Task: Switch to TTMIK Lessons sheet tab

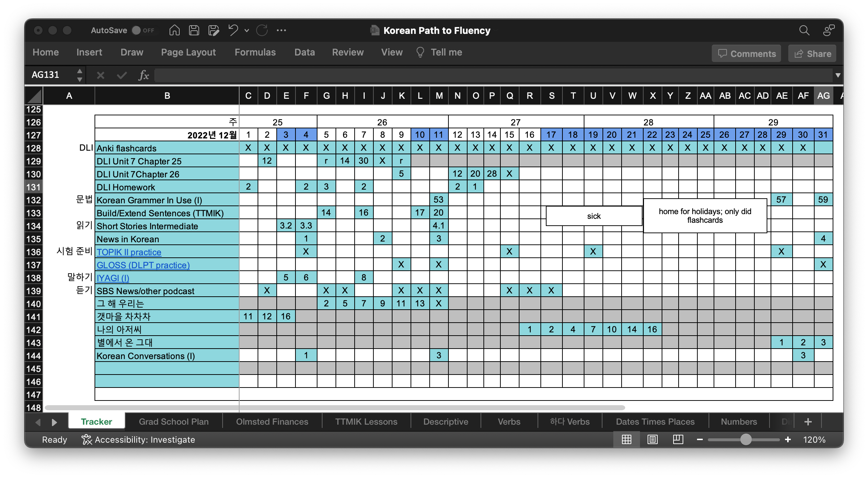Action: (x=366, y=421)
